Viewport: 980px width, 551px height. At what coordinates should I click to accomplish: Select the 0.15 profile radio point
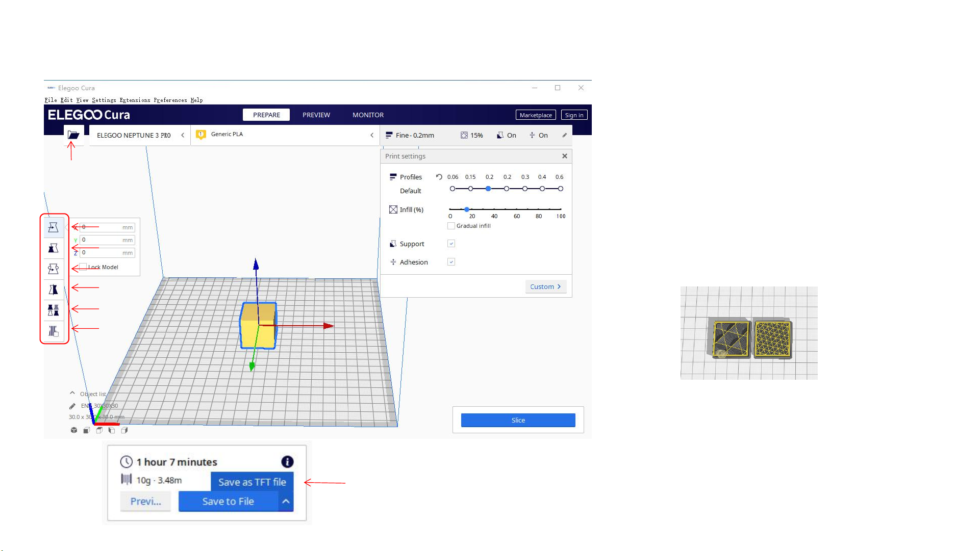(x=470, y=189)
